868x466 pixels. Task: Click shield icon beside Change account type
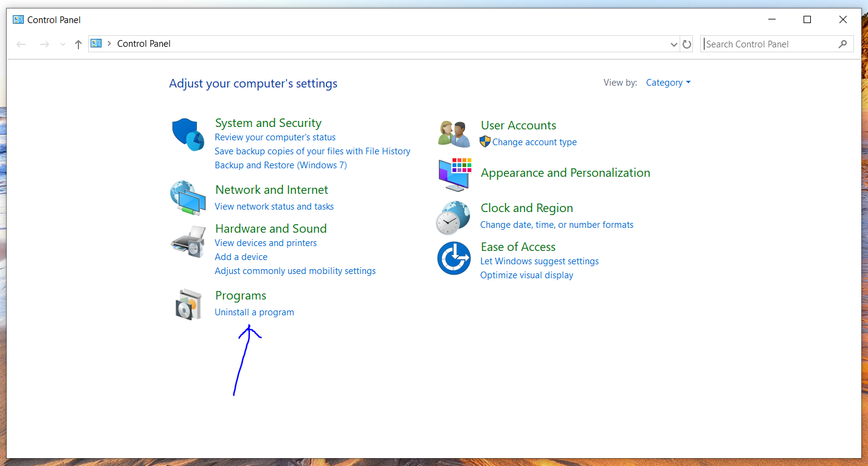tap(484, 142)
